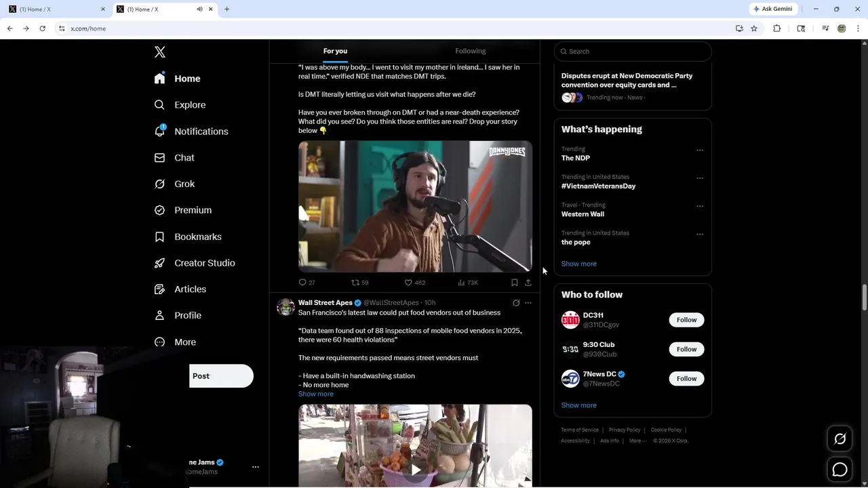Open browser extensions puzzle icon
Screen dimensions: 868x488
pyautogui.click(x=777, y=28)
